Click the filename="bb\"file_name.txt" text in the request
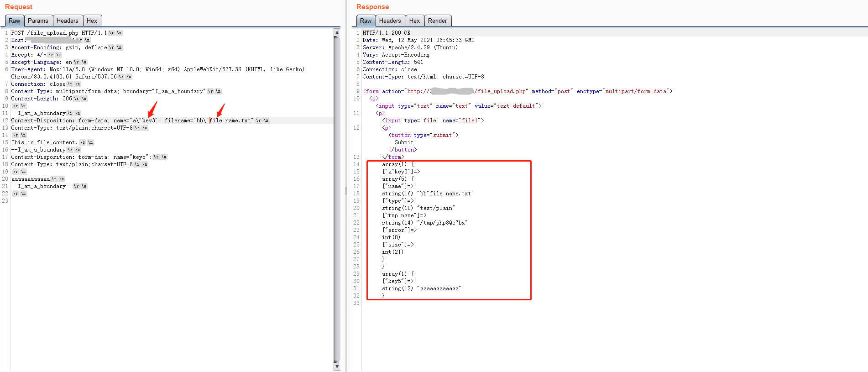 coord(209,121)
